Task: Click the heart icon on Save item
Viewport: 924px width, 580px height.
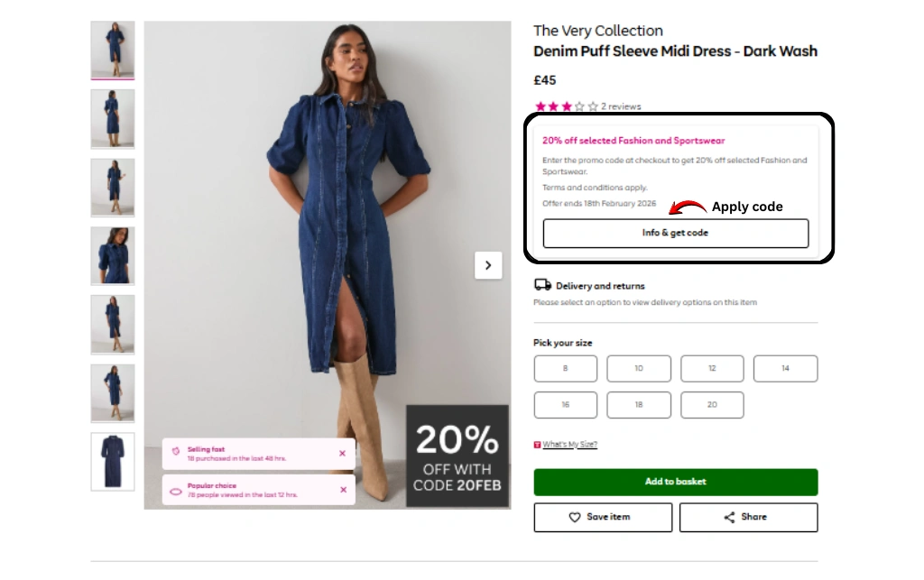Action: click(574, 518)
